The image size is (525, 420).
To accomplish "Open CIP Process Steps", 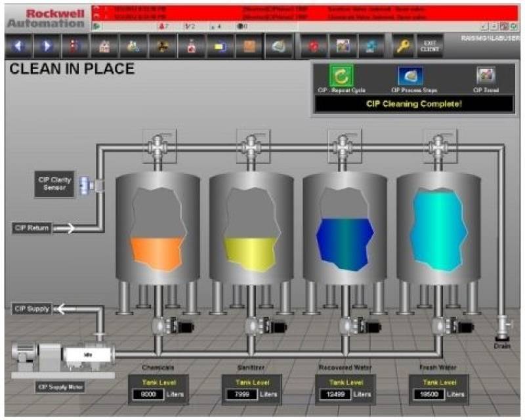I will [x=411, y=75].
